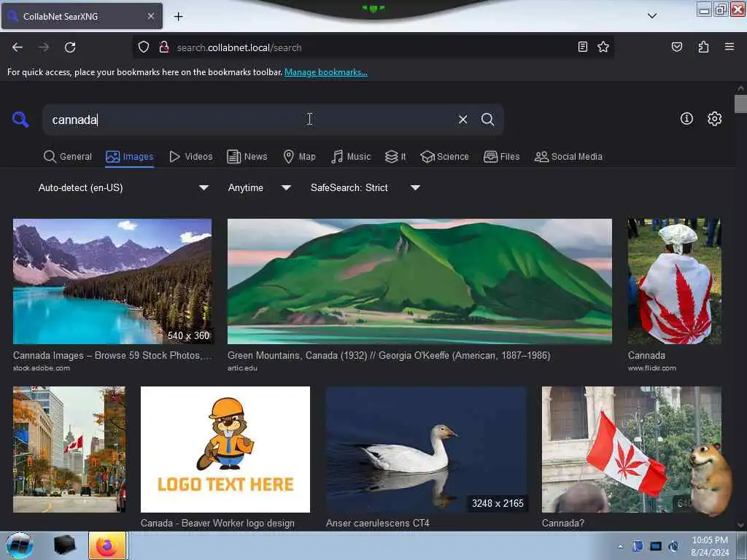The image size is (747, 560).
Task: Open the taskbar clock showing 10:05 PM
Action: [710, 546]
